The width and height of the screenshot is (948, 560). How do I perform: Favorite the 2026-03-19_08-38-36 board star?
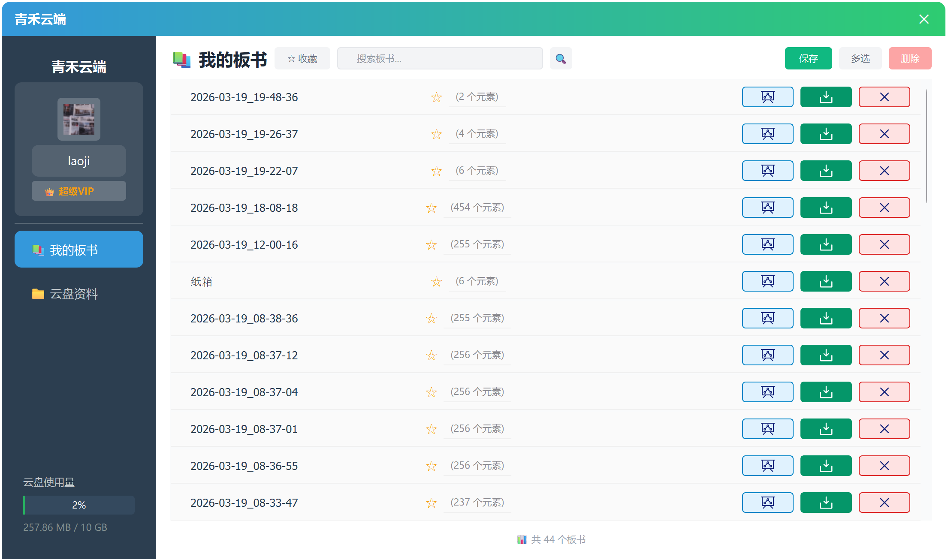pos(431,319)
